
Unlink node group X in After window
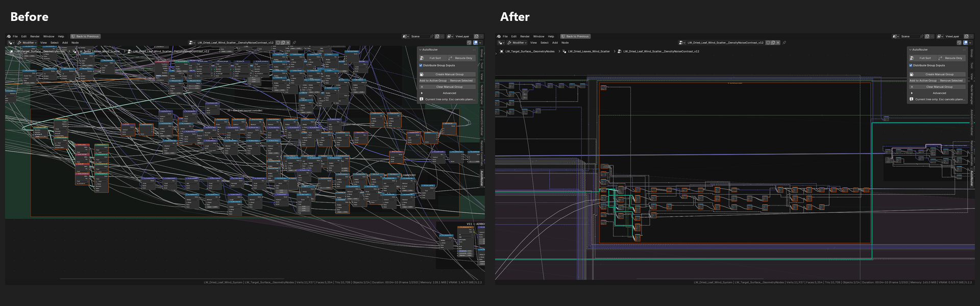(x=778, y=43)
